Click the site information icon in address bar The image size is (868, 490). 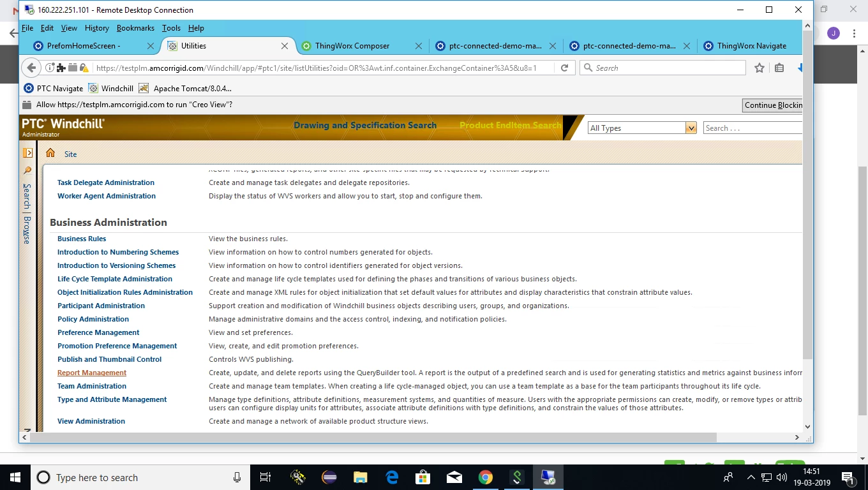(50, 68)
